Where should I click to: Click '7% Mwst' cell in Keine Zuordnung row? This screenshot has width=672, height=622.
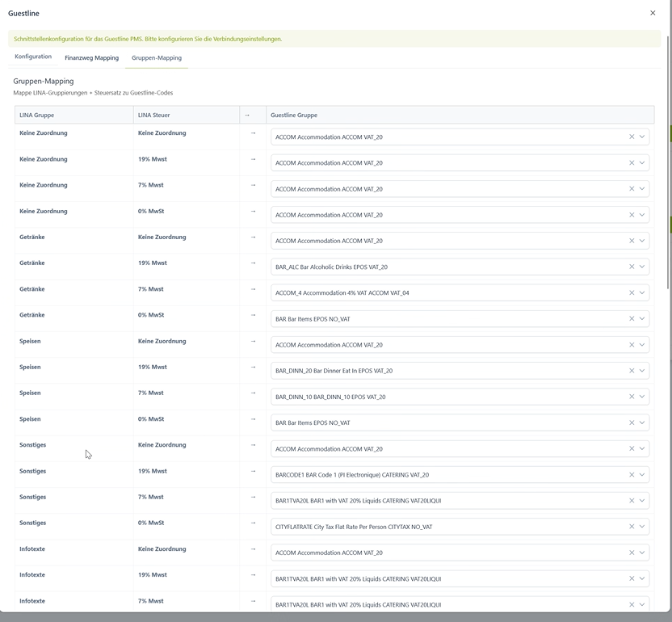151,185
